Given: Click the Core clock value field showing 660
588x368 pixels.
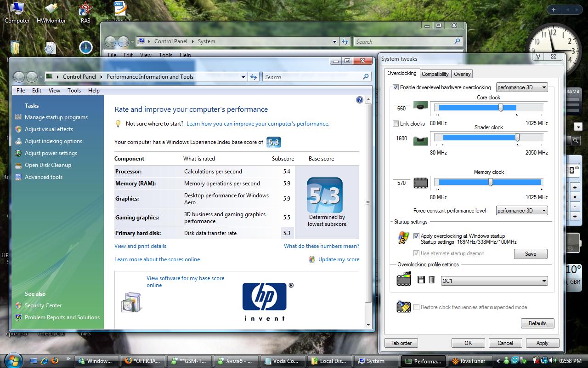Looking at the screenshot, I should coord(401,109).
